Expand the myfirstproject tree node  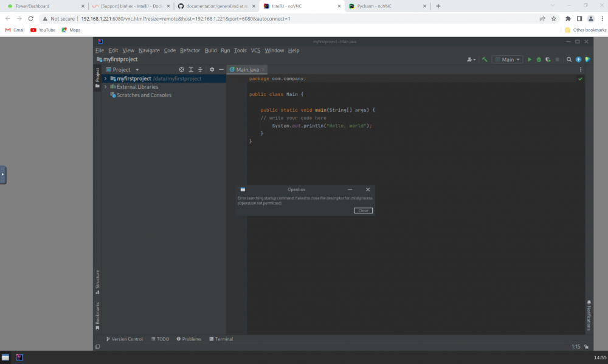(105, 78)
